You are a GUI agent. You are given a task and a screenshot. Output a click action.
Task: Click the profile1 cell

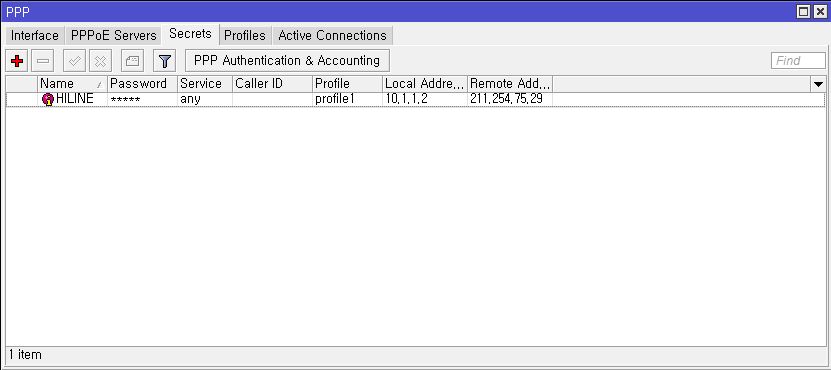click(347, 100)
